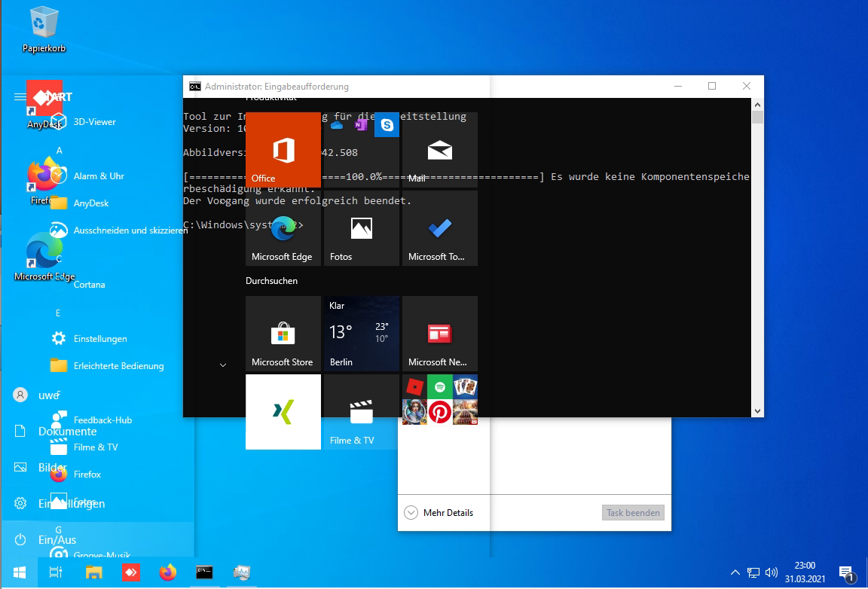Switch to AnyDesk in the taskbar
Viewport: 868px width, 589px height.
pyautogui.click(x=131, y=572)
